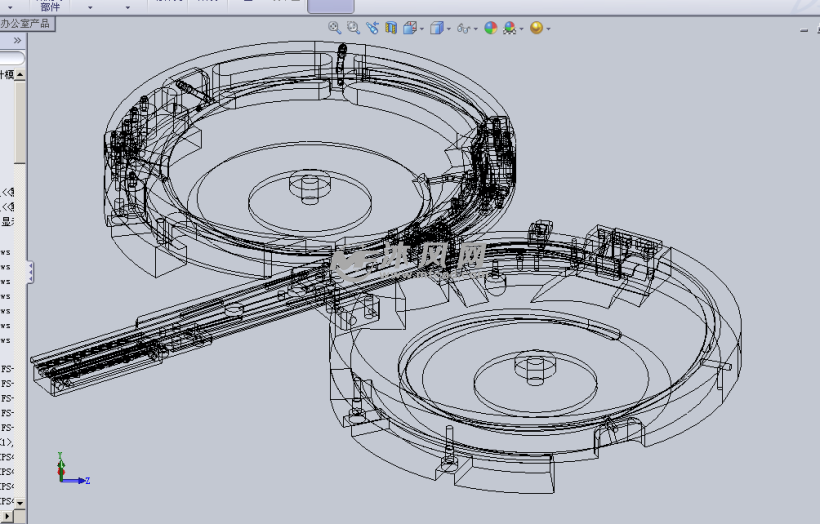Click the Zoom to Fit magnifier icon
Image resolution: width=820 pixels, height=524 pixels.
tap(335, 28)
